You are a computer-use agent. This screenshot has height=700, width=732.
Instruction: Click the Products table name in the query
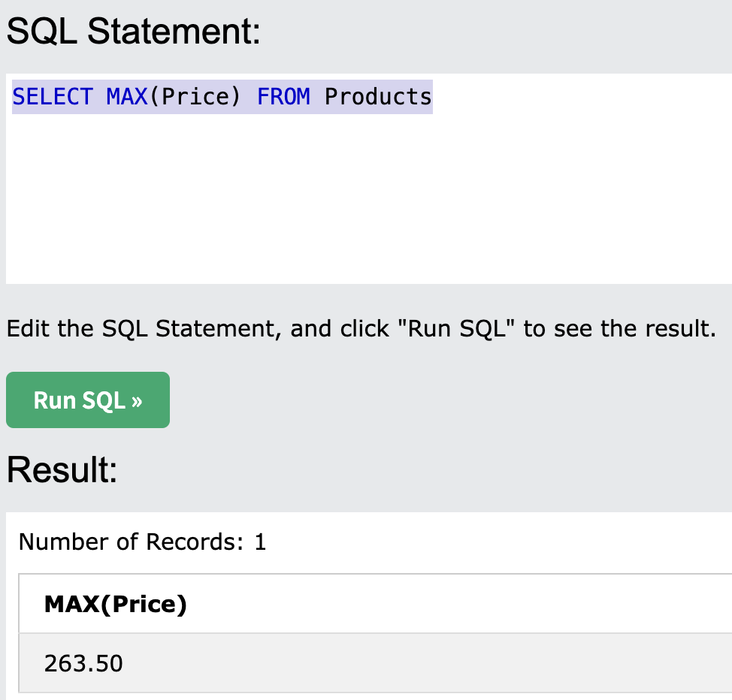coord(378,97)
